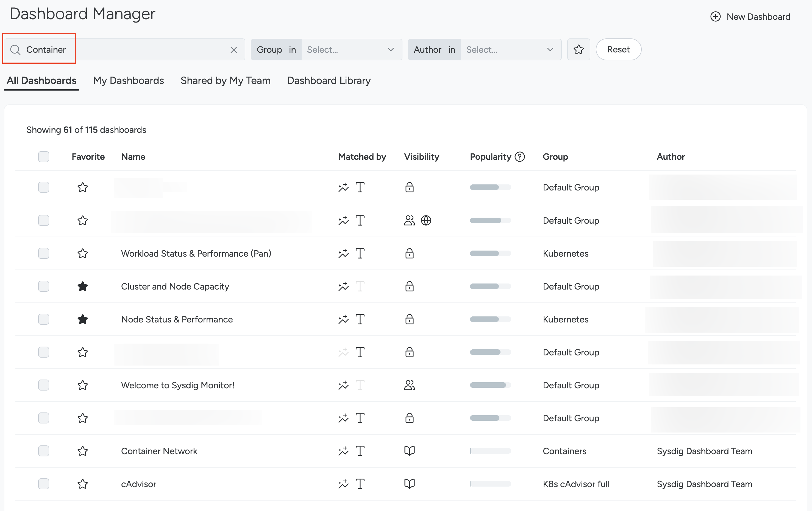Switch to the All Dashboards tab

41,80
